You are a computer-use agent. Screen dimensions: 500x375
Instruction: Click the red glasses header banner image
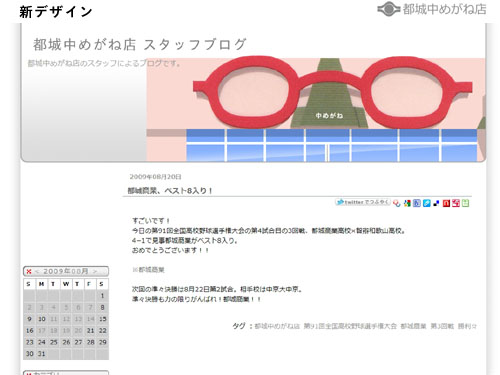(x=316, y=109)
